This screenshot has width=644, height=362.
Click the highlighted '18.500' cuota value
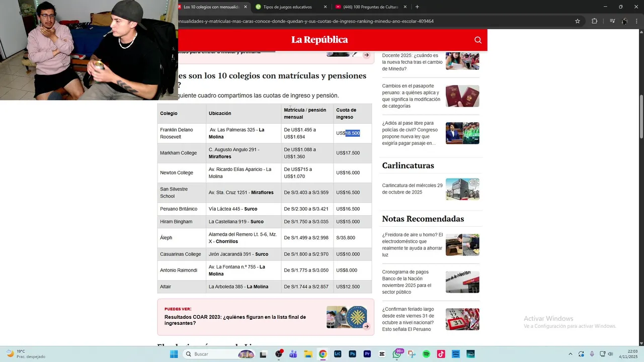pos(353,133)
